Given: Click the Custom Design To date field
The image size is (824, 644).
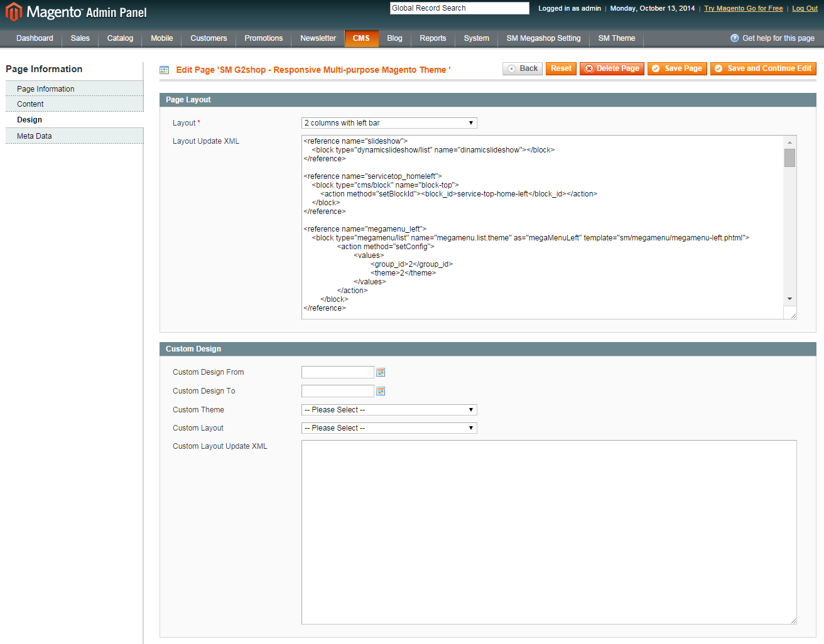Looking at the screenshot, I should tap(338, 391).
